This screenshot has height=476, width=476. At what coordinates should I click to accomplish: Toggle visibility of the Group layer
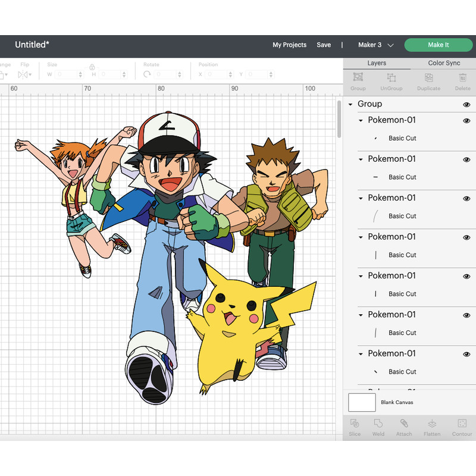tap(468, 104)
